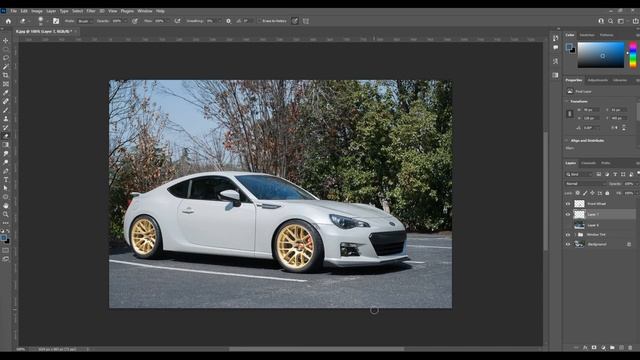The image size is (640, 360).
Task: Expand the Window Tint group
Action: (575, 235)
